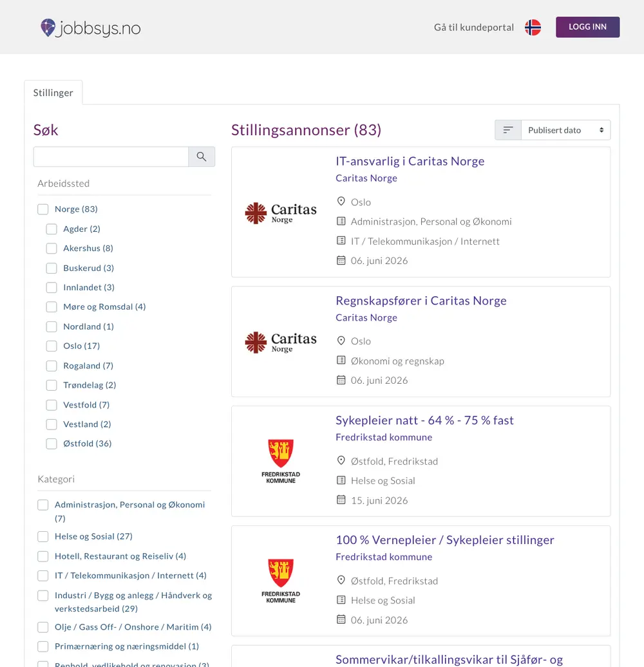Select the Innlandet (3) checkbox

tap(52, 287)
